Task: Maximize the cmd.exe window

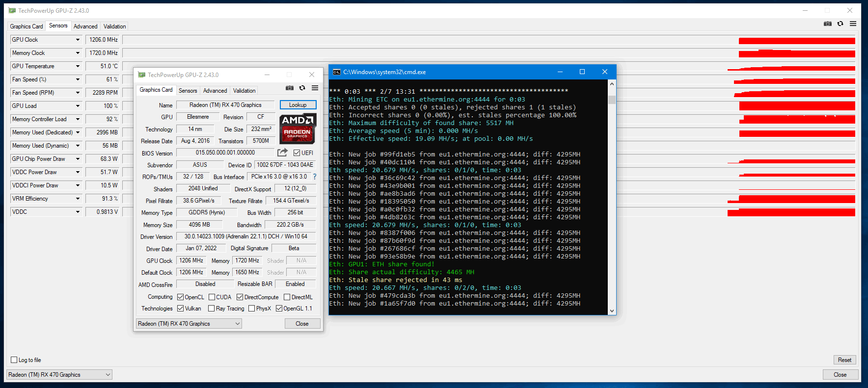Action: pos(582,72)
